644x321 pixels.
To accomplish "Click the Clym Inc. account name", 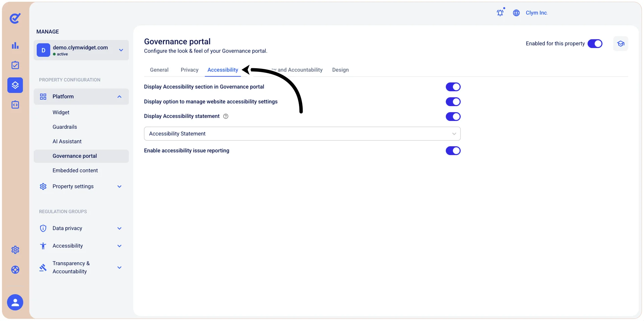I will [x=536, y=13].
